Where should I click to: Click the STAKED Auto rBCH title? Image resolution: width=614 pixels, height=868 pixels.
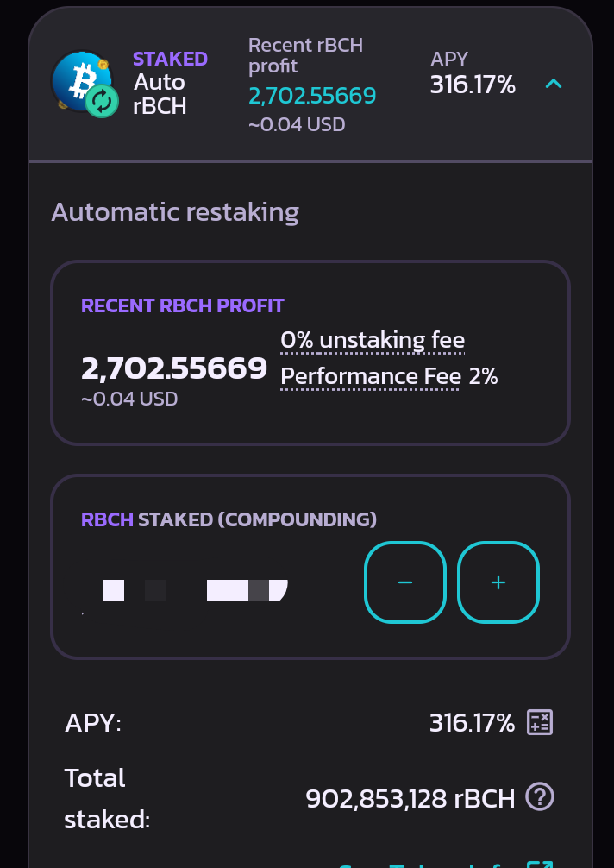[x=170, y=83]
